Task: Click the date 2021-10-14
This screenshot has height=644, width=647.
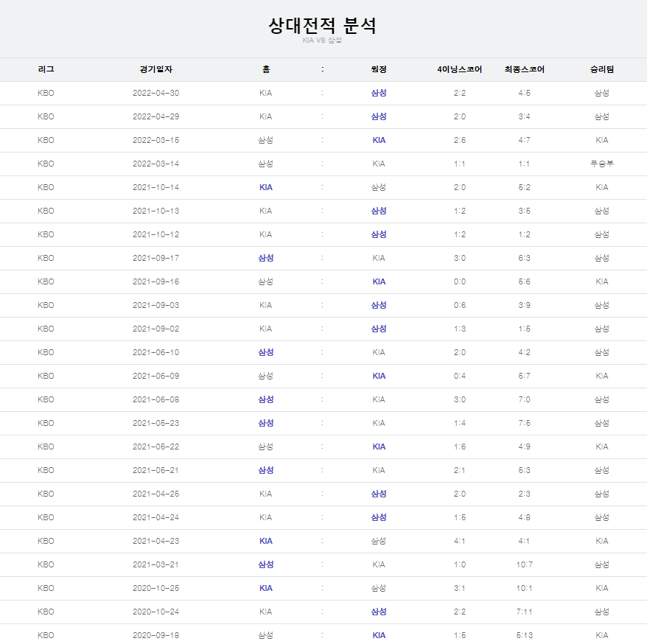Action: (x=156, y=187)
